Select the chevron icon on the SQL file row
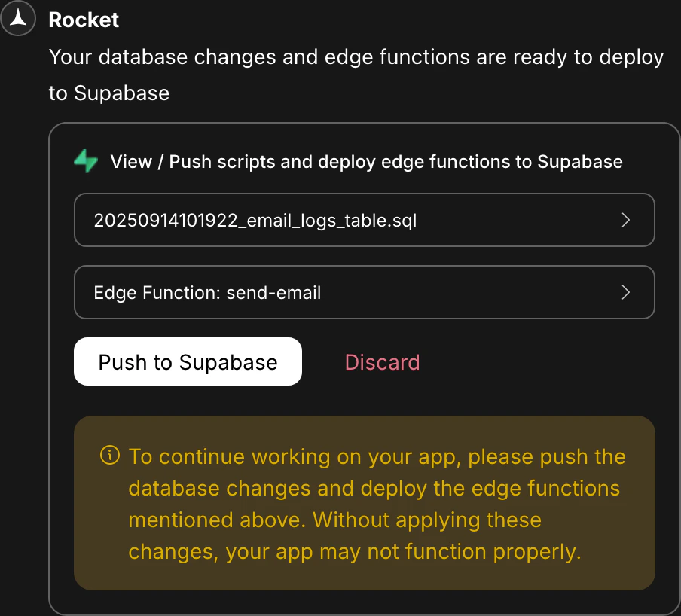 pos(625,220)
